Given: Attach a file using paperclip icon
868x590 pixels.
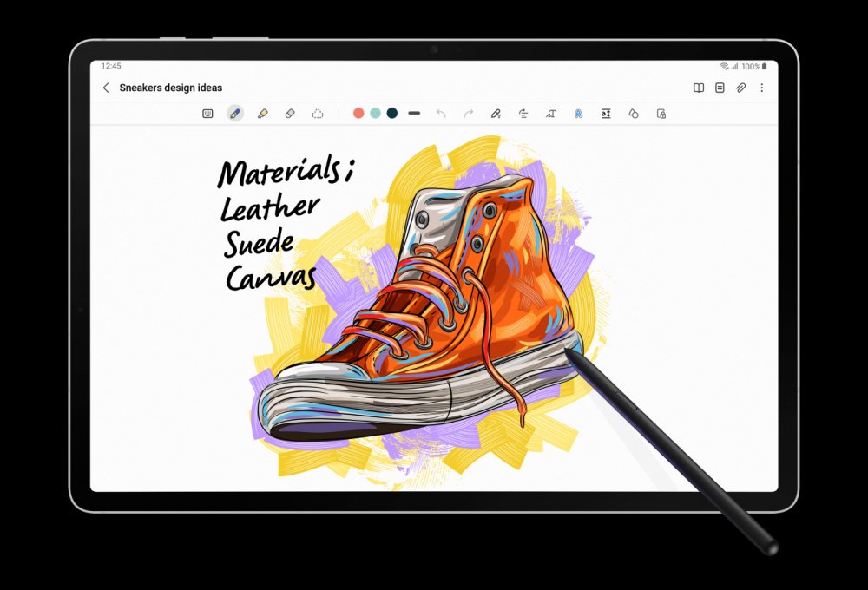Looking at the screenshot, I should click(x=740, y=88).
